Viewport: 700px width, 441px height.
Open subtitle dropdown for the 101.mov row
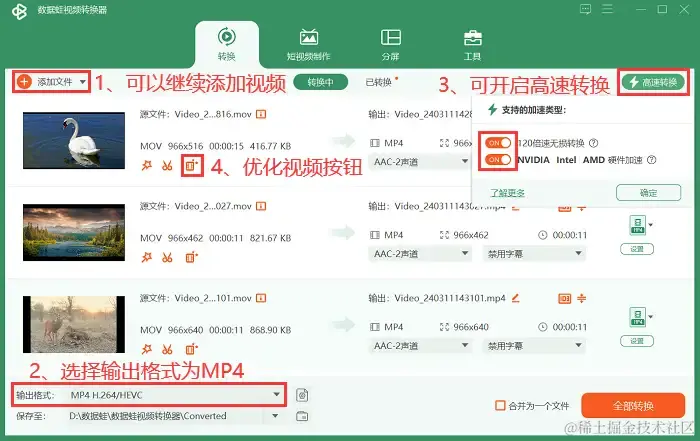[534, 345]
